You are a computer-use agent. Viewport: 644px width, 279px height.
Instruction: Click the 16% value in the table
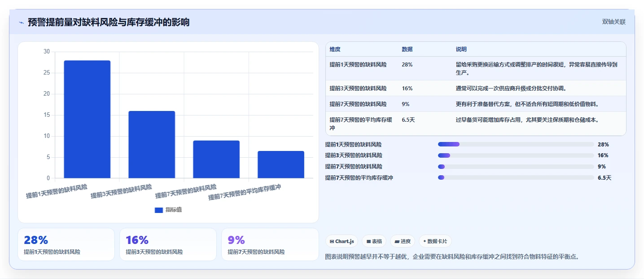click(x=407, y=89)
